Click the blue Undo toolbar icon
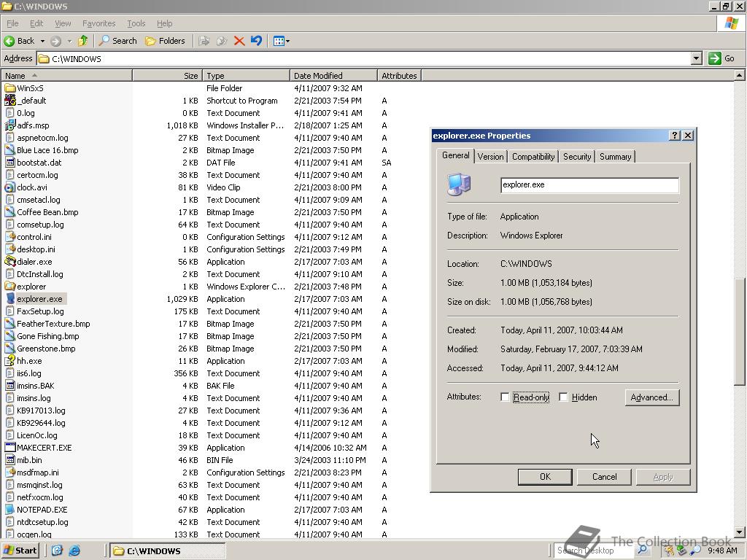This screenshot has width=747, height=560. coord(256,41)
